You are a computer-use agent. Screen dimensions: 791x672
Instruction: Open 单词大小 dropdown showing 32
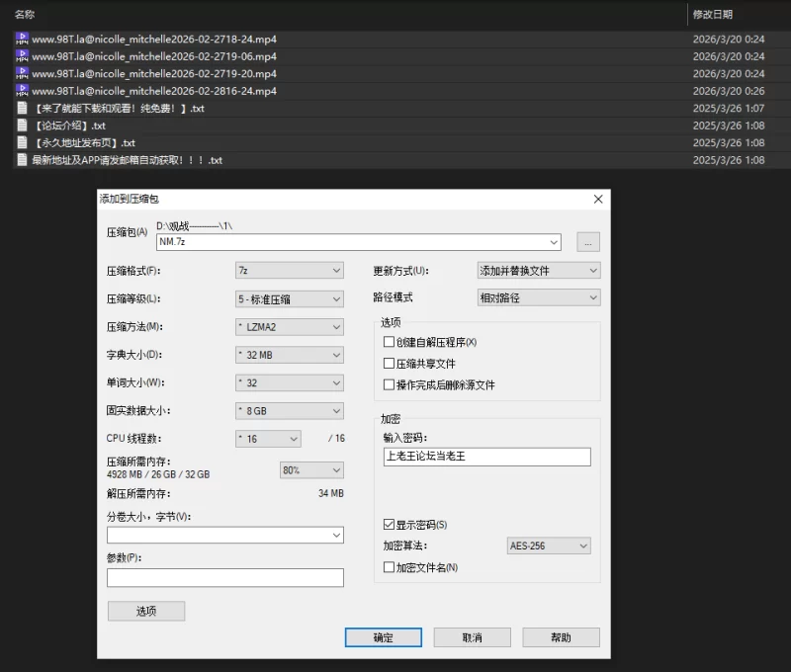(290, 382)
